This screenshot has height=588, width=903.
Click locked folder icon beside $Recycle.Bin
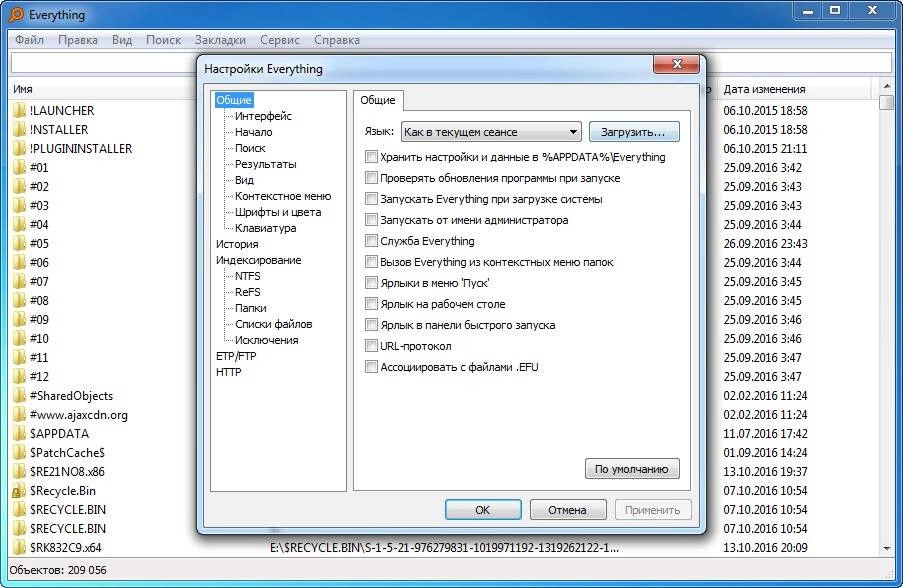tap(20, 491)
